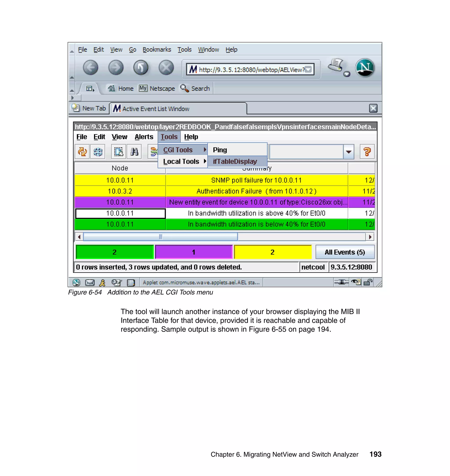The width and height of the screenshot is (450, 476).
Task: Click the My Netscape toolbar link
Action: [x=157, y=88]
